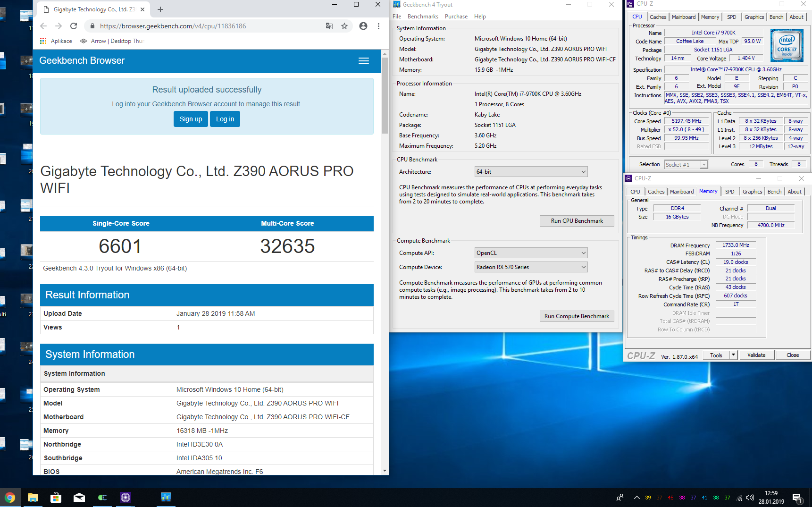Viewport: 812px width, 507px height.
Task: Open CPU-Z from the taskbar
Action: (125, 497)
